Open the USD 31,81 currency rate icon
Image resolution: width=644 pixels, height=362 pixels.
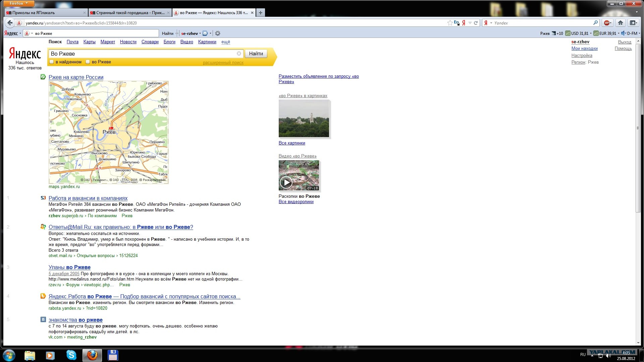point(568,33)
